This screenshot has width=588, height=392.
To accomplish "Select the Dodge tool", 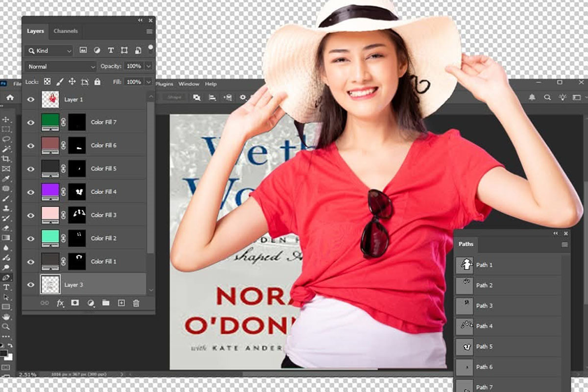I will [x=6, y=268].
